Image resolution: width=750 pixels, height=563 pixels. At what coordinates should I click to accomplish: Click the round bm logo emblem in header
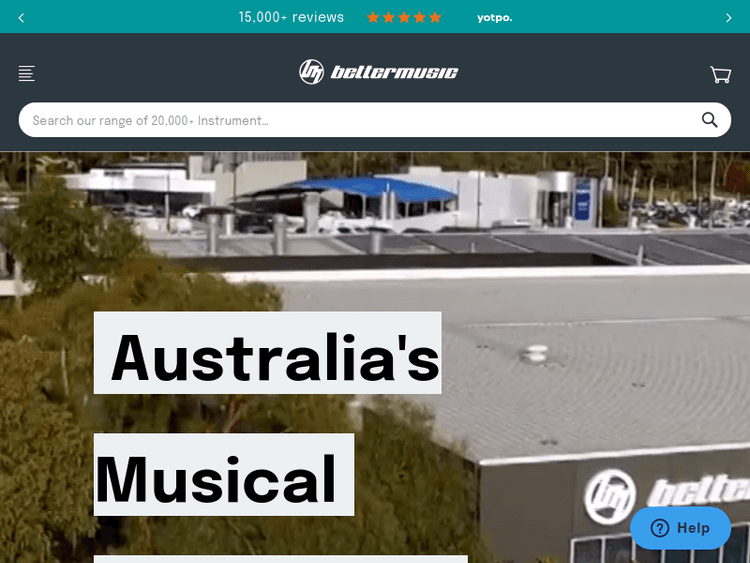point(312,72)
